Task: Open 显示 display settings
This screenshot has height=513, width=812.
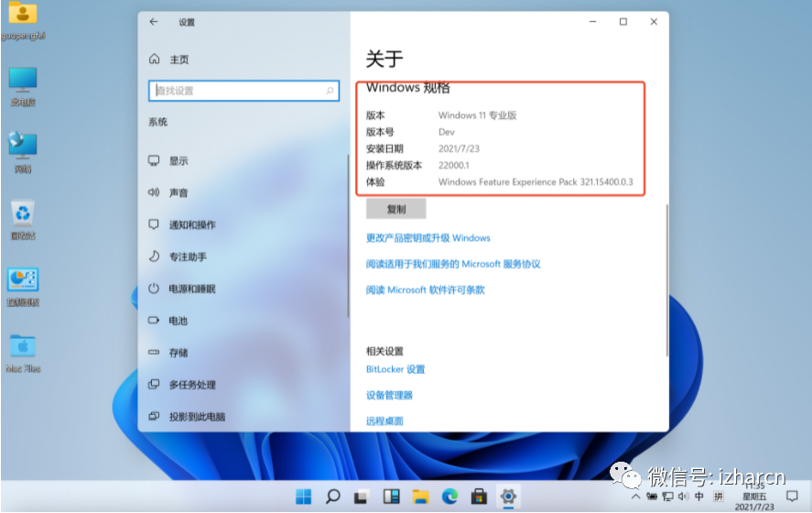Action: (168, 161)
